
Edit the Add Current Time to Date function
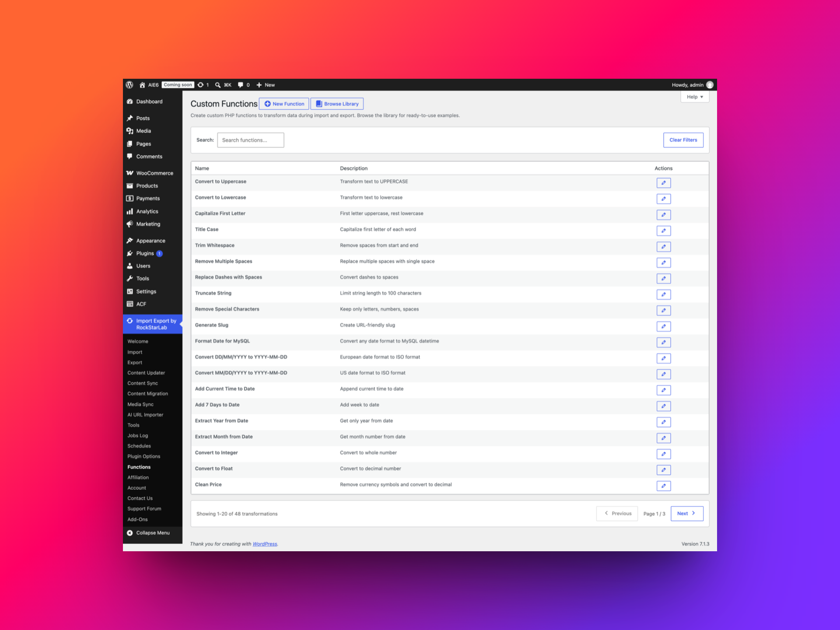[663, 390]
